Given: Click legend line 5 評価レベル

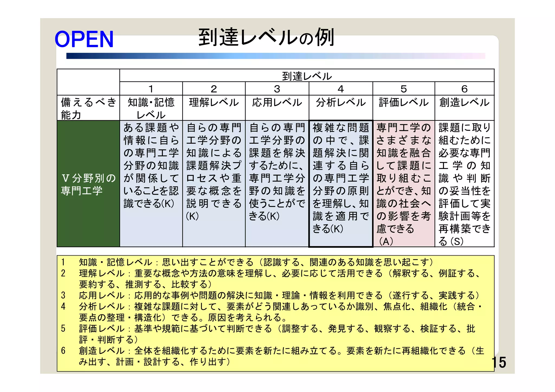Looking at the screenshot, I should 268,334.
